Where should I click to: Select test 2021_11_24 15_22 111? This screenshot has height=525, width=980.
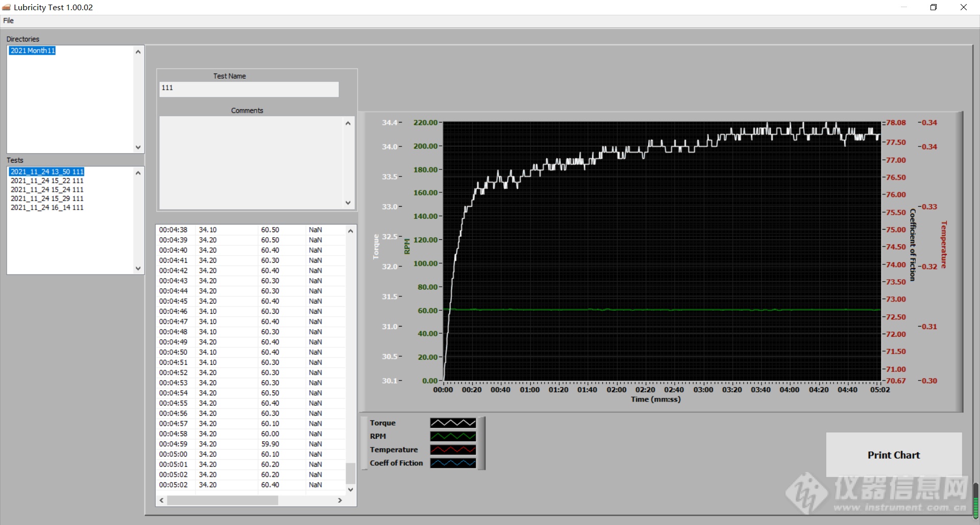click(x=47, y=181)
